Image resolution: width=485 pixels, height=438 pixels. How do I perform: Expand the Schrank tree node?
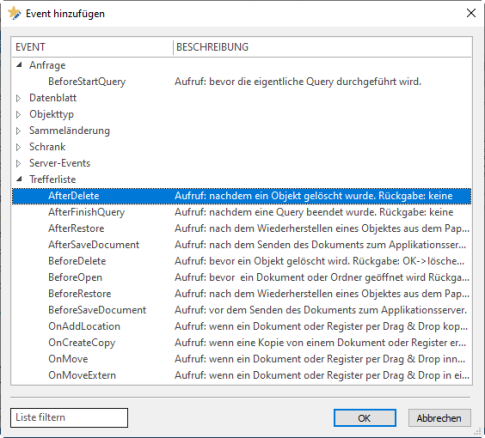[19, 147]
